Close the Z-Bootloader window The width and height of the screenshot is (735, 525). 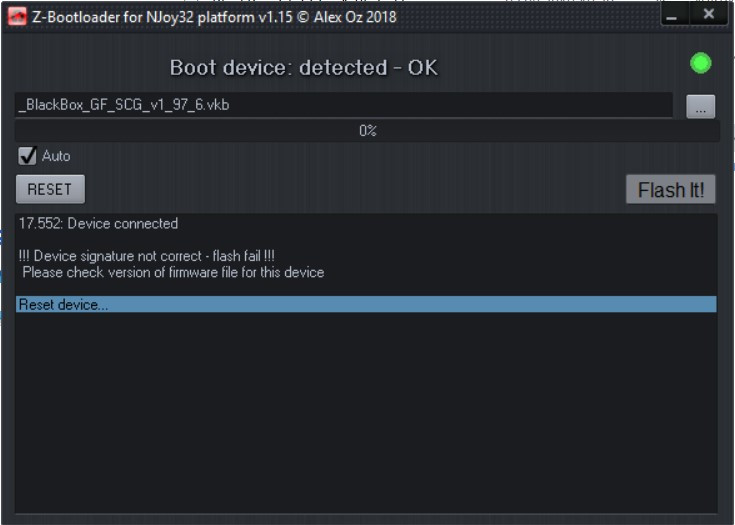(x=708, y=15)
